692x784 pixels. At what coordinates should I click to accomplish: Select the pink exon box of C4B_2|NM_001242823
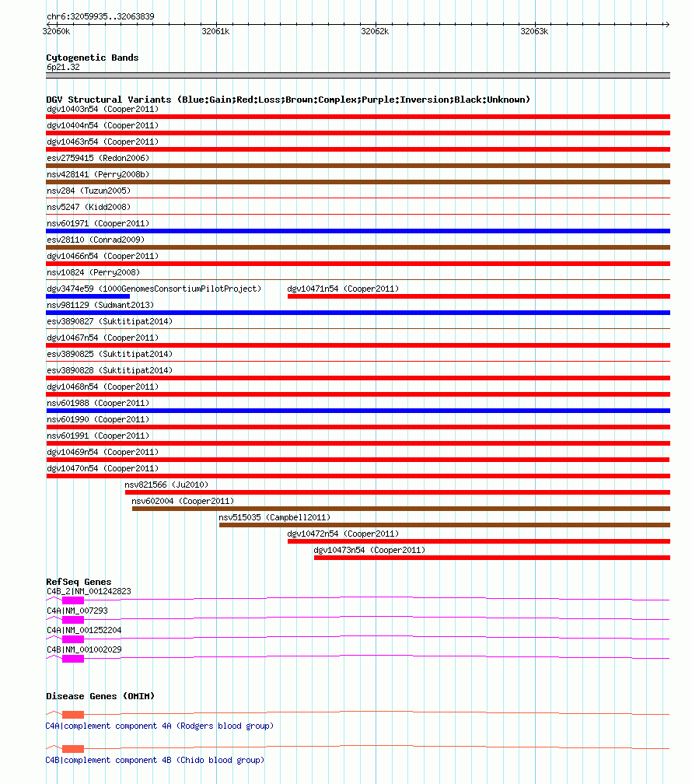point(73,600)
